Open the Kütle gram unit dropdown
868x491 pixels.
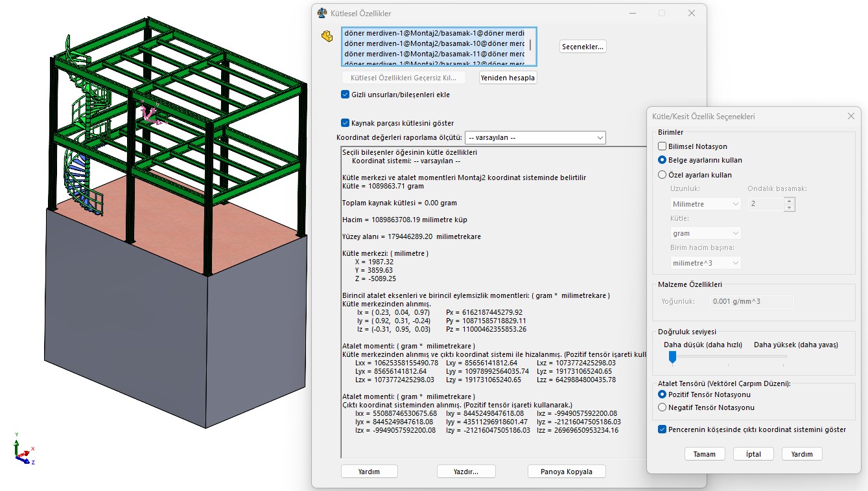[x=706, y=233]
